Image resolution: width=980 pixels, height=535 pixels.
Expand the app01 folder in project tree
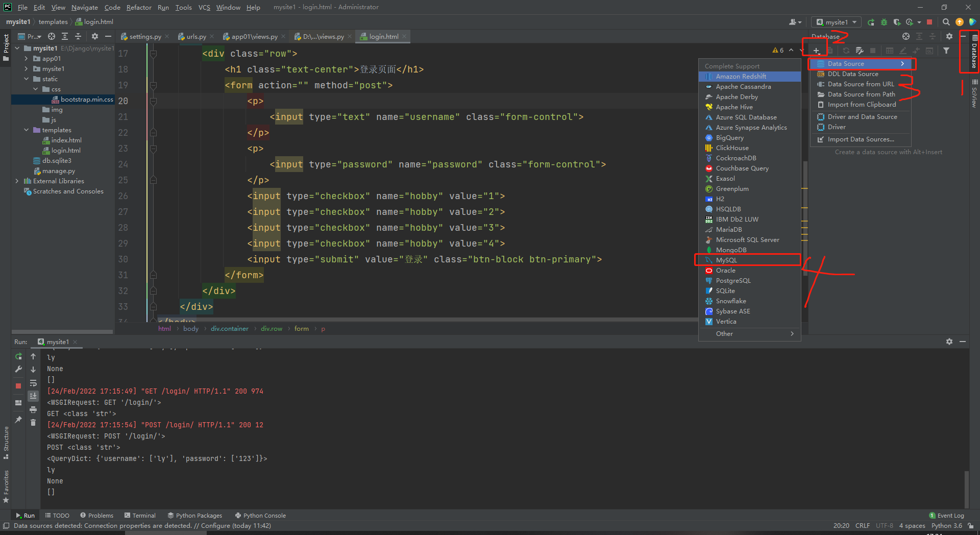26,59
